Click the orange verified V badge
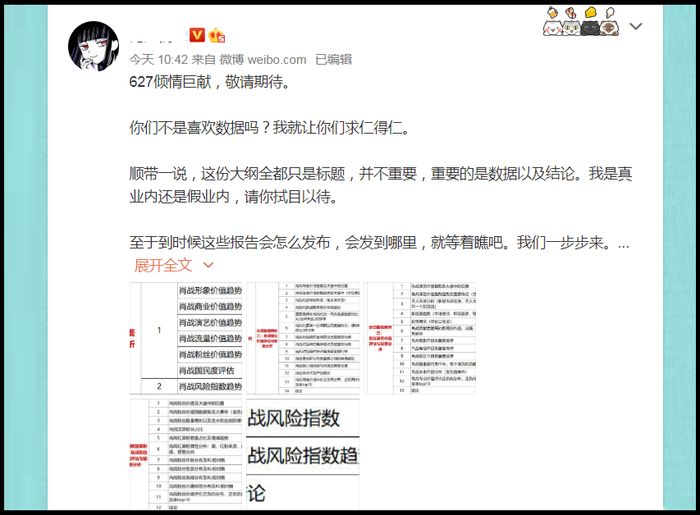This screenshot has width=700, height=515. 196,34
